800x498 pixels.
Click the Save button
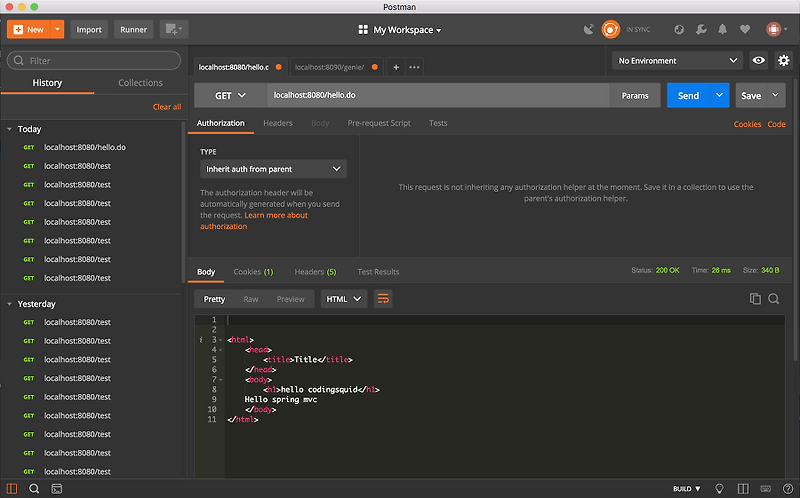751,95
